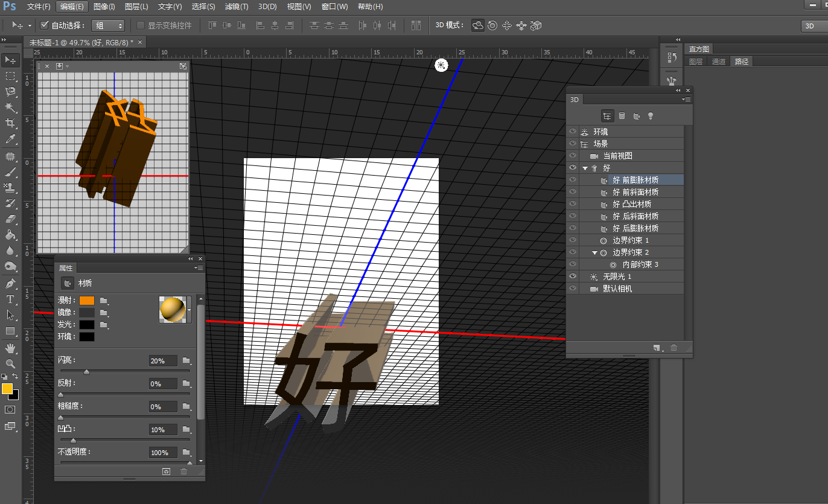
Task: Select the Magic Wand tool
Action: (x=10, y=107)
